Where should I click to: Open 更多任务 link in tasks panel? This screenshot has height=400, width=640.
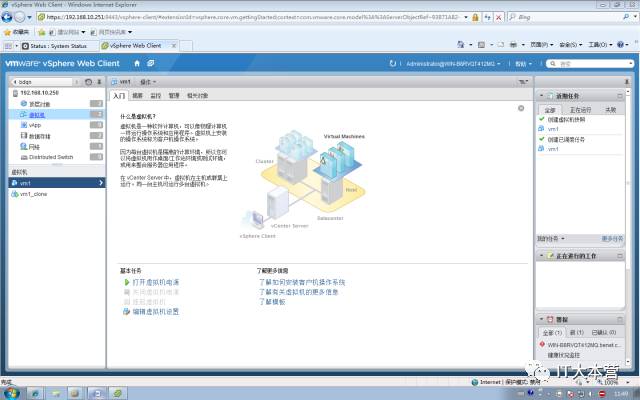612,238
